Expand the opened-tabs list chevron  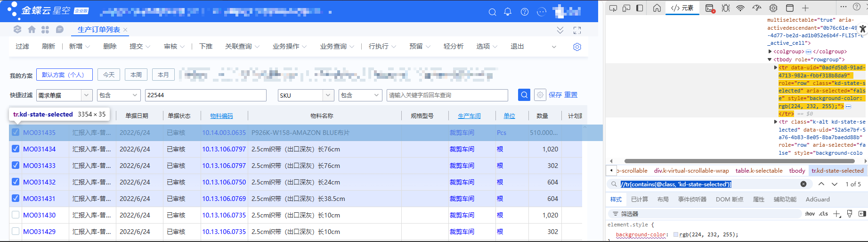click(560, 30)
